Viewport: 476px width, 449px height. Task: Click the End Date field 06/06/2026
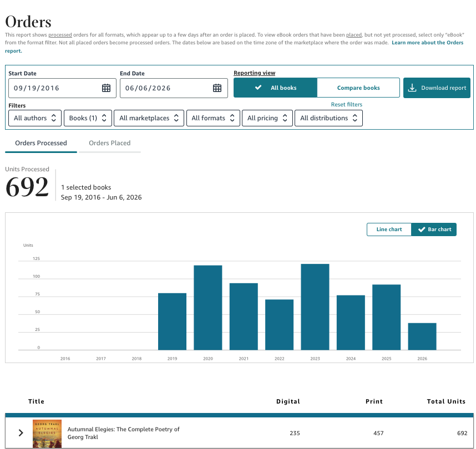pyautogui.click(x=174, y=88)
